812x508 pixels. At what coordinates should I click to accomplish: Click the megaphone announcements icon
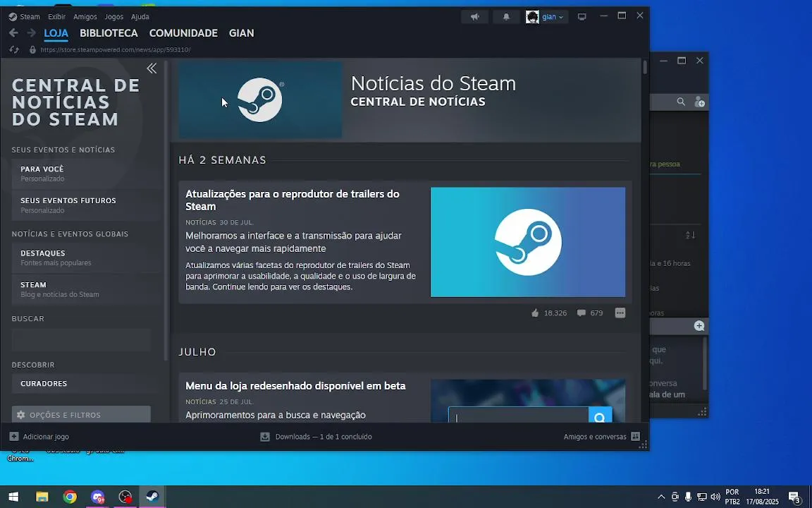(475, 17)
